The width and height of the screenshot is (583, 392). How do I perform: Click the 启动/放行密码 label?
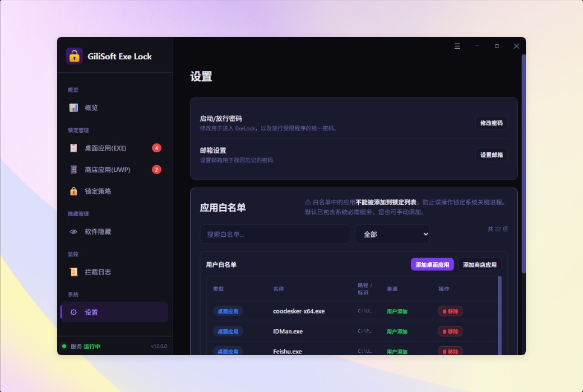pos(221,119)
